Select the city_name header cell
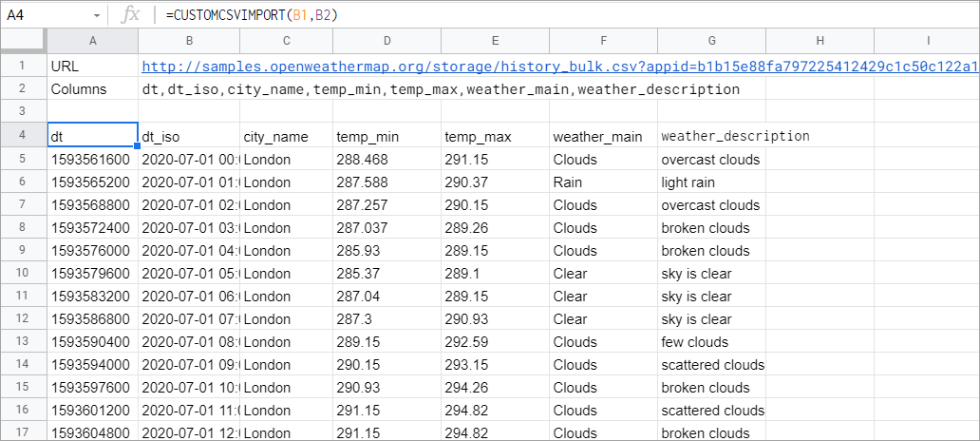 pos(286,136)
